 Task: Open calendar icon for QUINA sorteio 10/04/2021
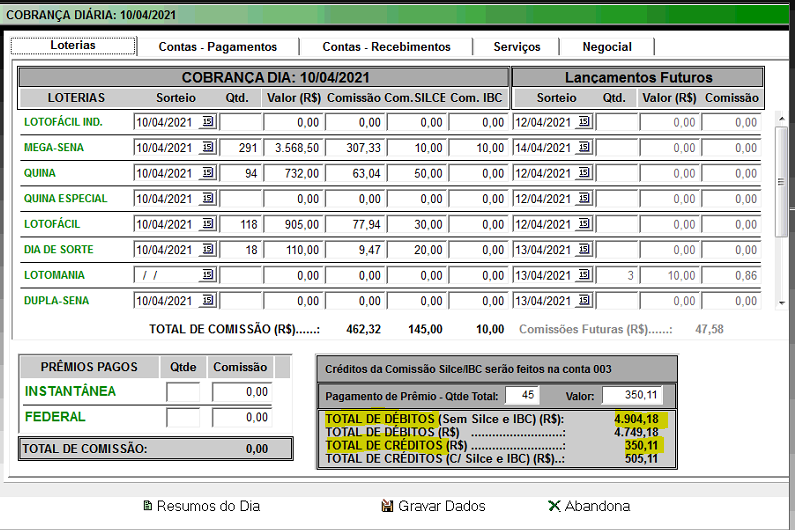click(x=208, y=173)
